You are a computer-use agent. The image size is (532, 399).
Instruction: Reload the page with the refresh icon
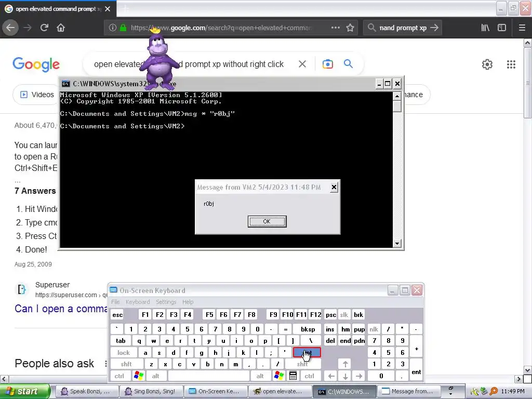coord(44,28)
